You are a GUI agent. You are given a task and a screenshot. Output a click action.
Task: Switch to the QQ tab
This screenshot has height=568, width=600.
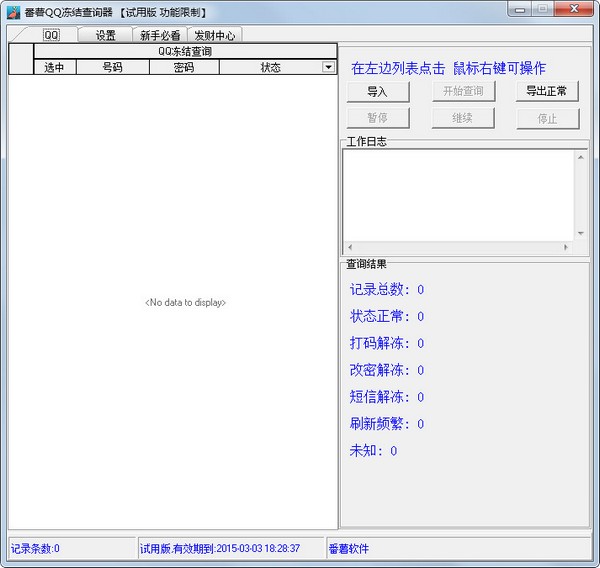click(x=51, y=34)
